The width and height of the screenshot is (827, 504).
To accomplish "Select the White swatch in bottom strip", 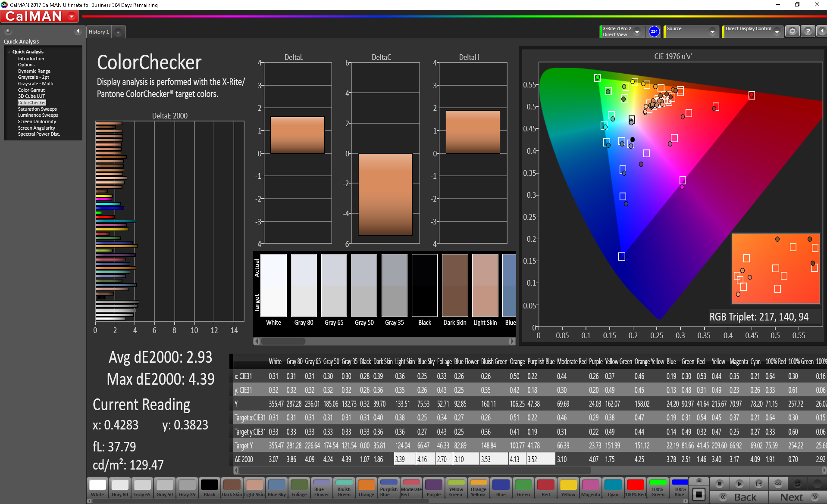I will pyautogui.click(x=97, y=488).
